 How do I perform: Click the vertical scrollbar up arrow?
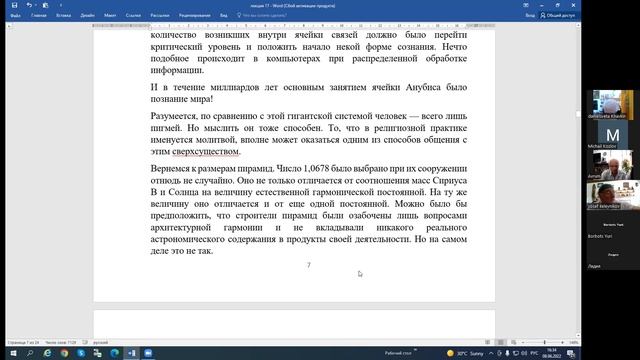pyautogui.click(x=578, y=25)
